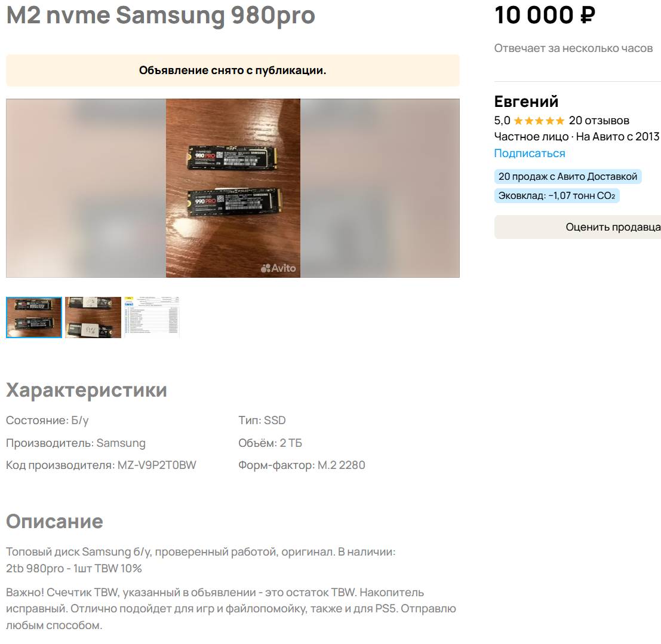Screen dimensions: 661x644
Task: Click the manufacturer code MZ-V9P2T0BW
Action: pos(157,465)
